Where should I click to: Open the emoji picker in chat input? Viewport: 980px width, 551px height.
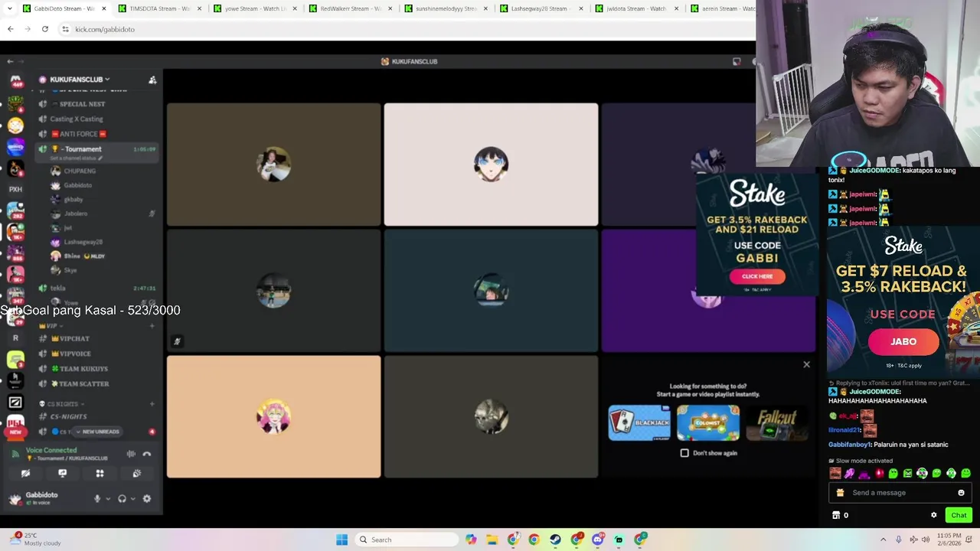pos(961,493)
